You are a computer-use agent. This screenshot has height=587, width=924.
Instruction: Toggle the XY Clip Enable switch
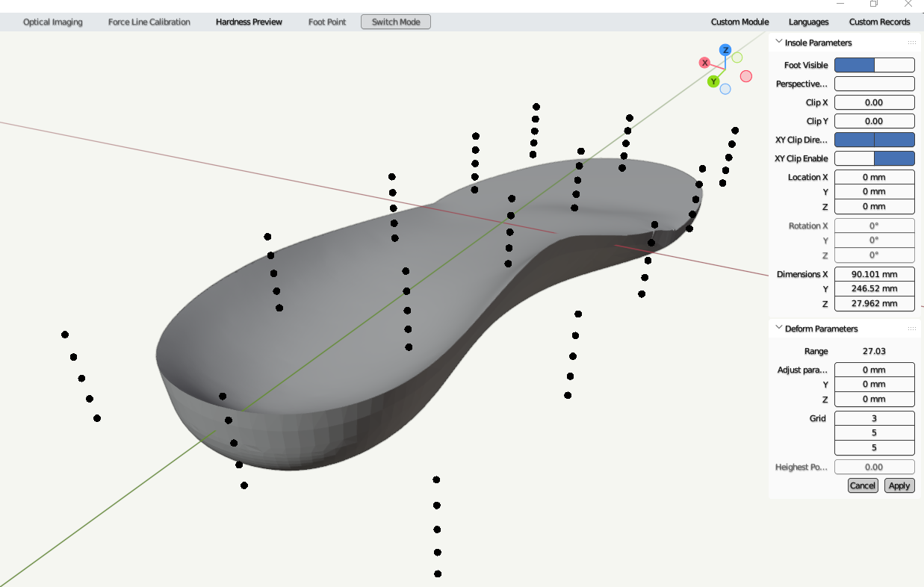coord(874,158)
